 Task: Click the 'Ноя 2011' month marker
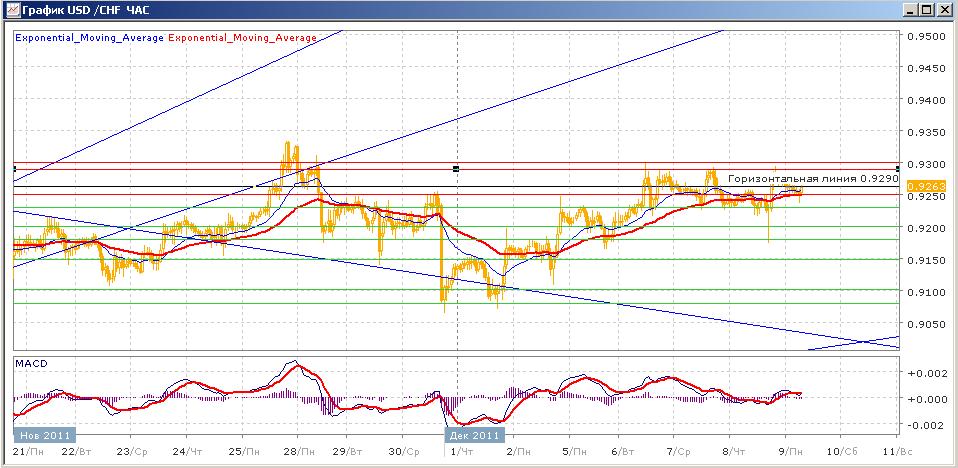click(x=45, y=435)
